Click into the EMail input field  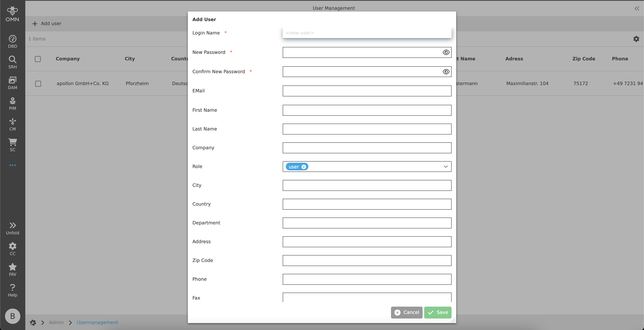[367, 91]
